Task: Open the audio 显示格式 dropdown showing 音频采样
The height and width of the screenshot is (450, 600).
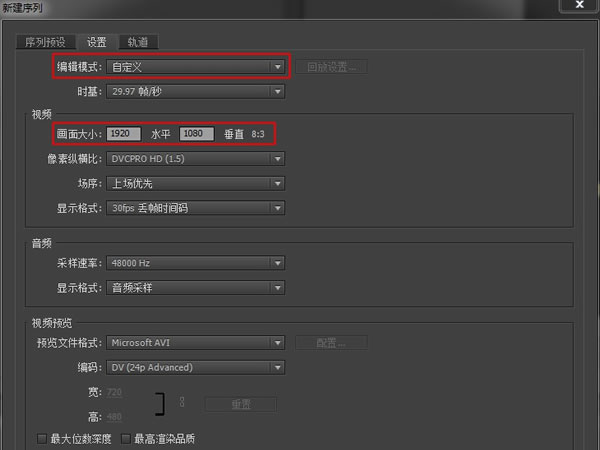Action: click(x=196, y=288)
